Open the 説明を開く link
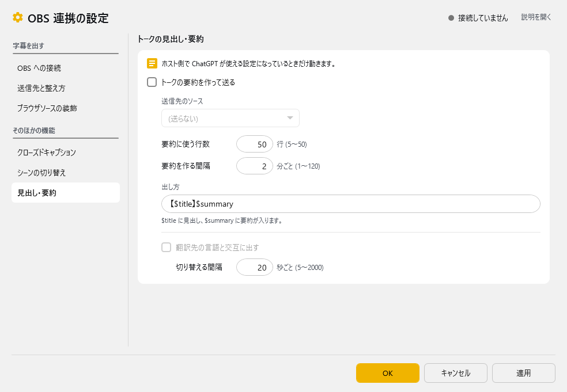The height and width of the screenshot is (392, 567). pos(536,17)
